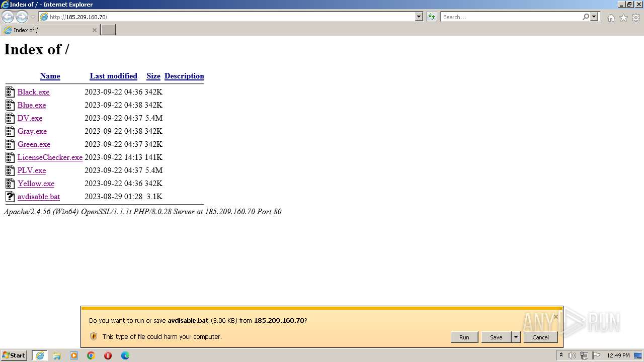Image resolution: width=644 pixels, height=362 pixels.
Task: Click the network tray icon
Action: tap(584, 355)
